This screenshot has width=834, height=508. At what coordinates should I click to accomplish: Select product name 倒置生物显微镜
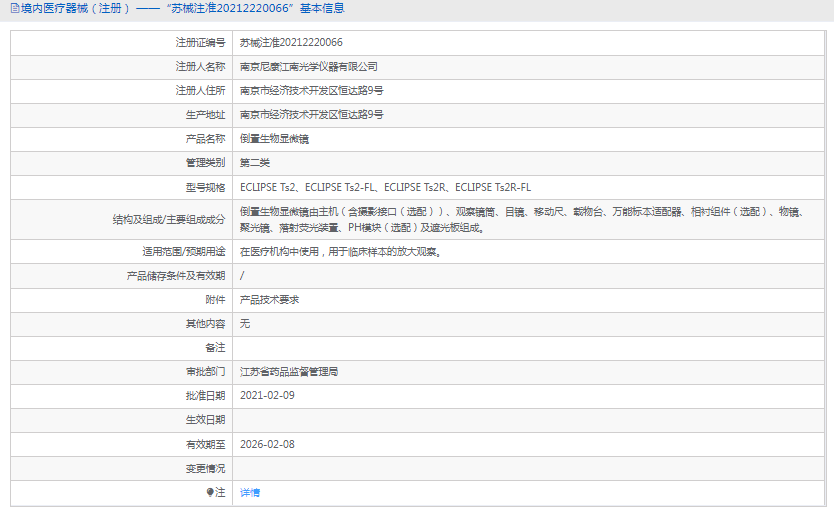point(274,139)
